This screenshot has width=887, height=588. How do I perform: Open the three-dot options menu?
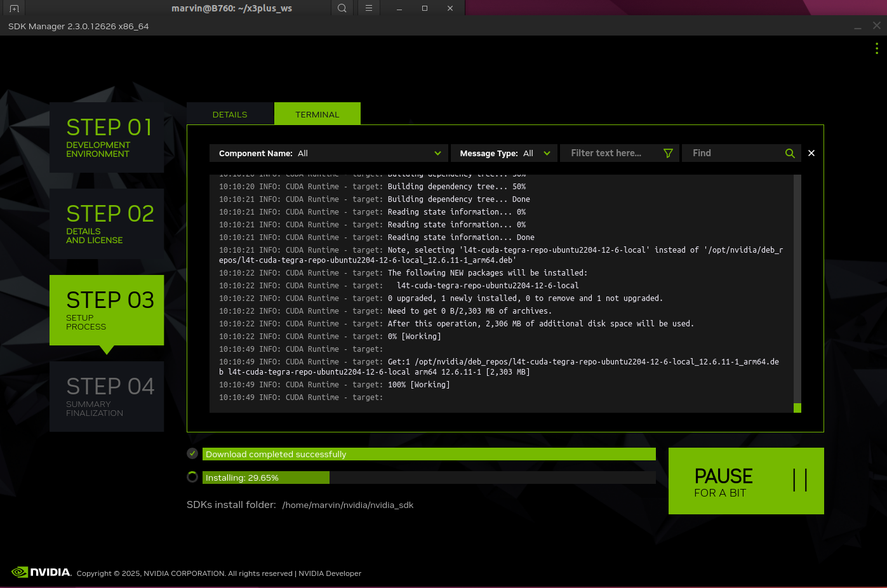point(877,48)
